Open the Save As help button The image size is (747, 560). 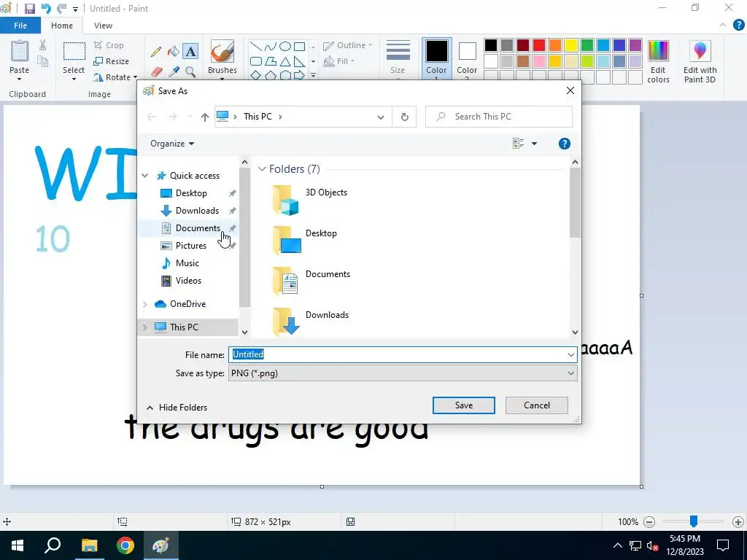(565, 144)
